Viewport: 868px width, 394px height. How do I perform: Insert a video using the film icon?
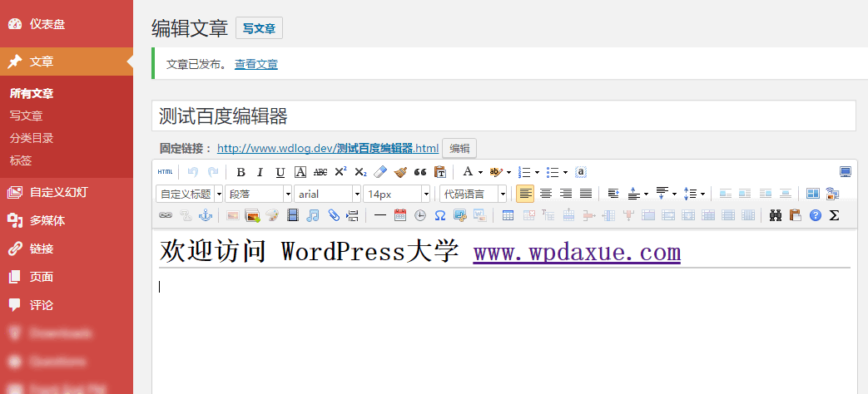(x=293, y=215)
